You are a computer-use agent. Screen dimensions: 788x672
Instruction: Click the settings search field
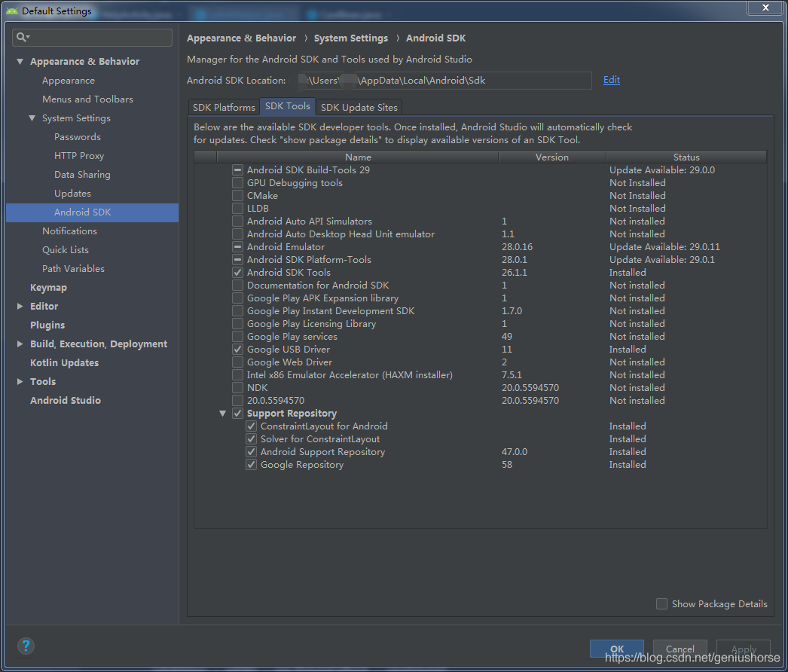(92, 37)
